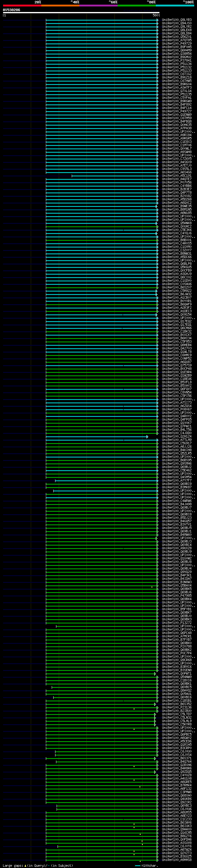The height and width of the screenshot is (868, 197).
Task: Click the 560 end-position label
Action: pos(155,15)
